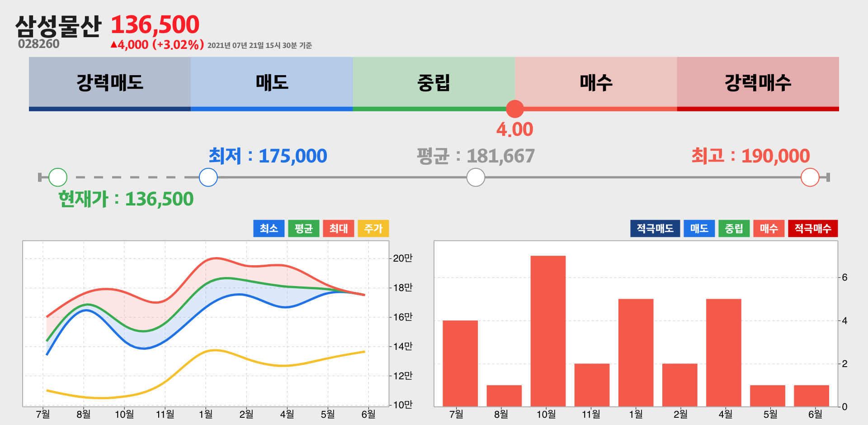Click the 매수 rating segment
Image resolution: width=868 pixels, height=425 pixels.
tap(596, 84)
